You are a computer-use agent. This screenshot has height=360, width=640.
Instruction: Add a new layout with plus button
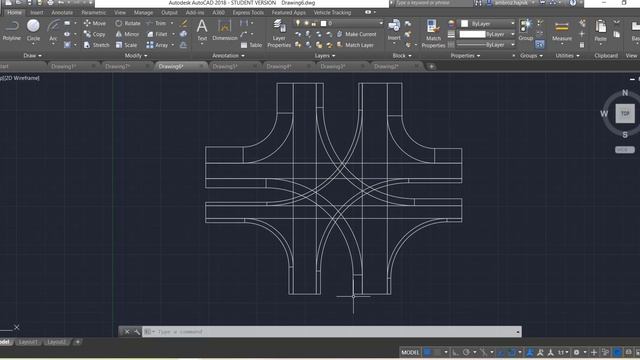pyautogui.click(x=78, y=342)
